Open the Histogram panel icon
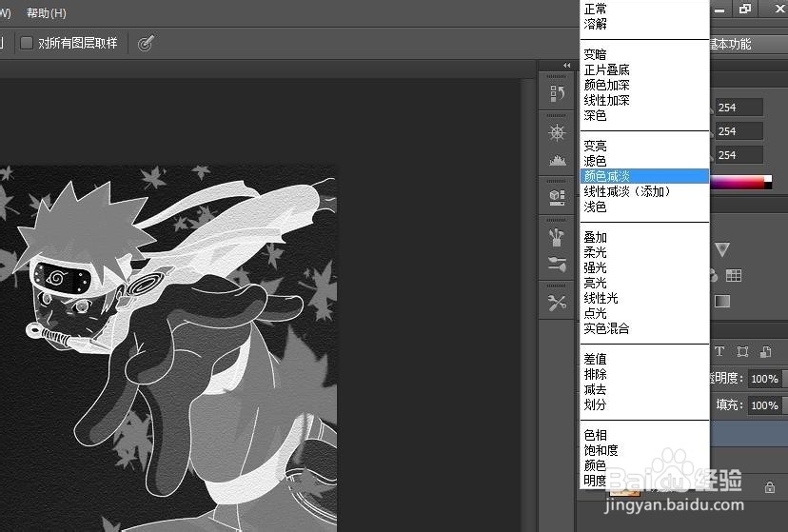 pyautogui.click(x=557, y=160)
